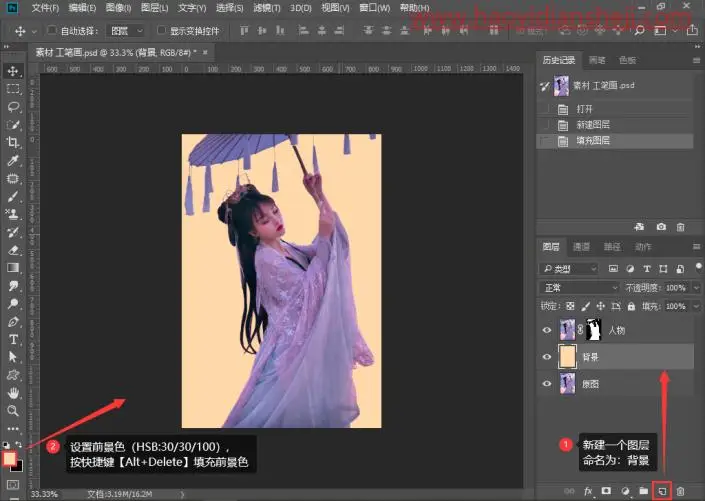Select the Custom Shape tool
705x501 pixels.
click(13, 375)
